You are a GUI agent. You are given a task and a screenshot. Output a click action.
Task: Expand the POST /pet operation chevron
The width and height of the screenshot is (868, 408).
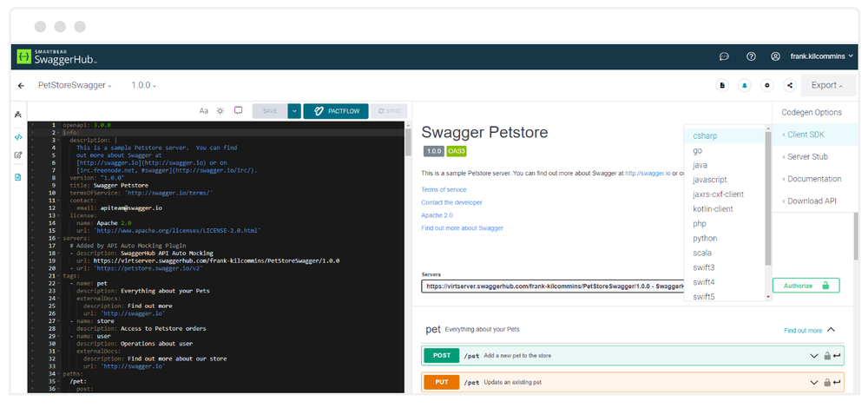click(814, 356)
